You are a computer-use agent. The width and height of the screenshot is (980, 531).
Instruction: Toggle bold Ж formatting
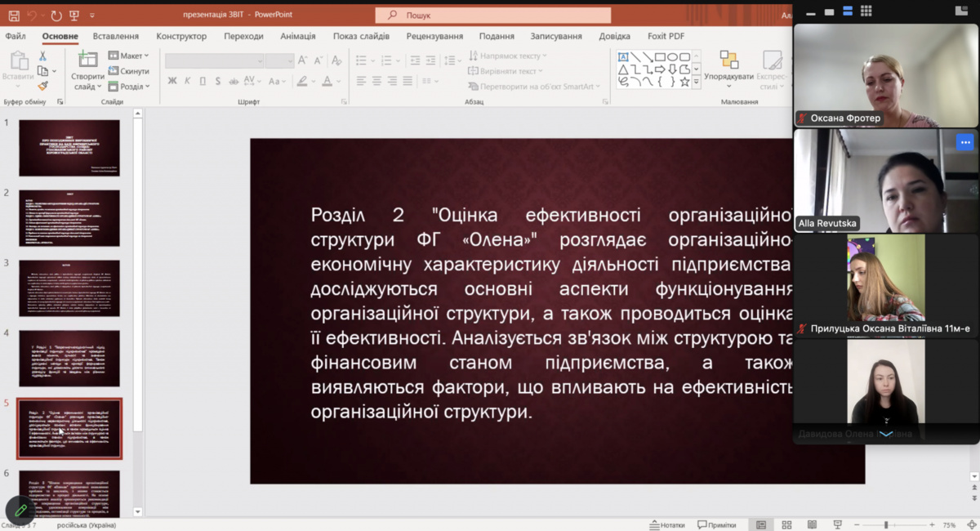[x=172, y=81]
